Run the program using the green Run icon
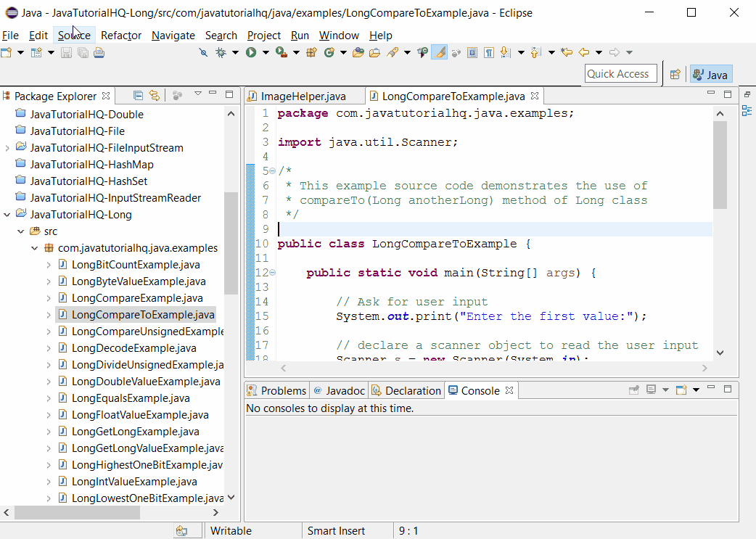756x539 pixels. coord(251,52)
